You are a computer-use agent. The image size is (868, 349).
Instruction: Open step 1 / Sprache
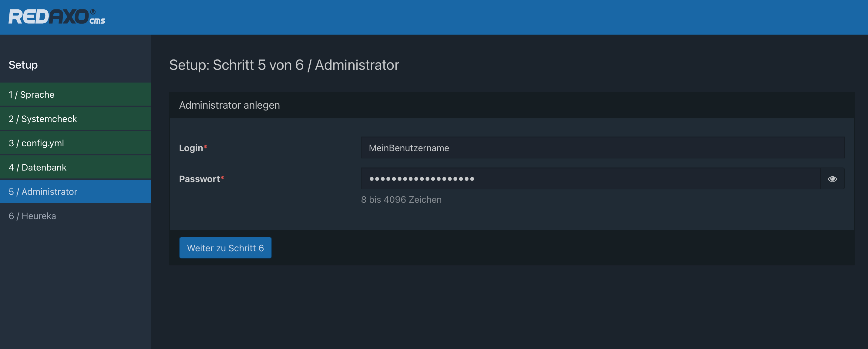point(76,94)
